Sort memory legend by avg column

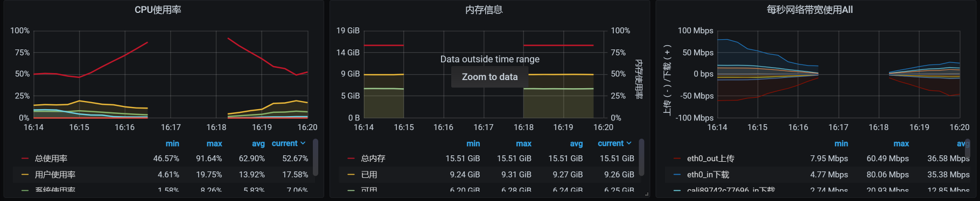(576, 143)
